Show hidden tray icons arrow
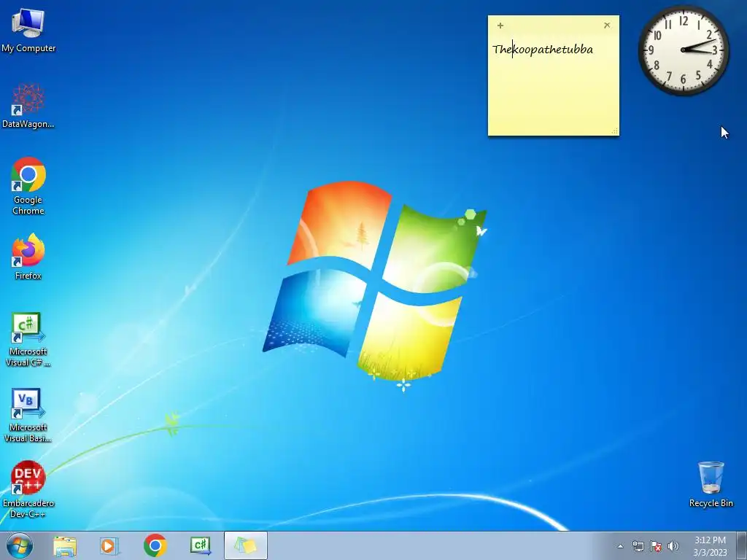The image size is (747, 560). (620, 546)
